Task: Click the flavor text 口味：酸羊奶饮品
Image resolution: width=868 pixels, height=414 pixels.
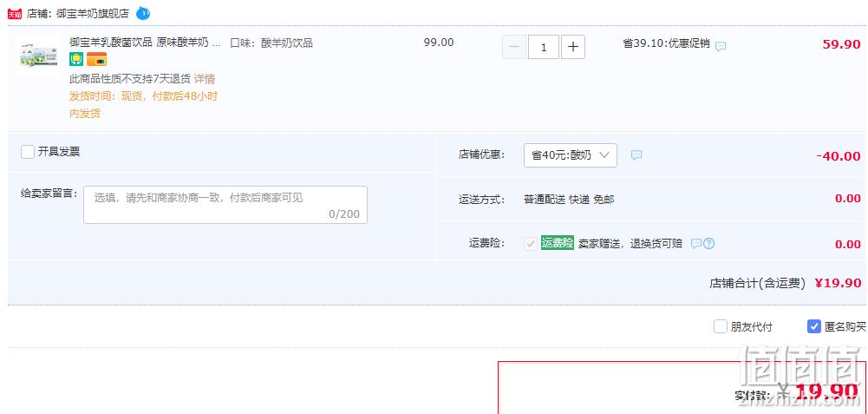Action: (271, 43)
